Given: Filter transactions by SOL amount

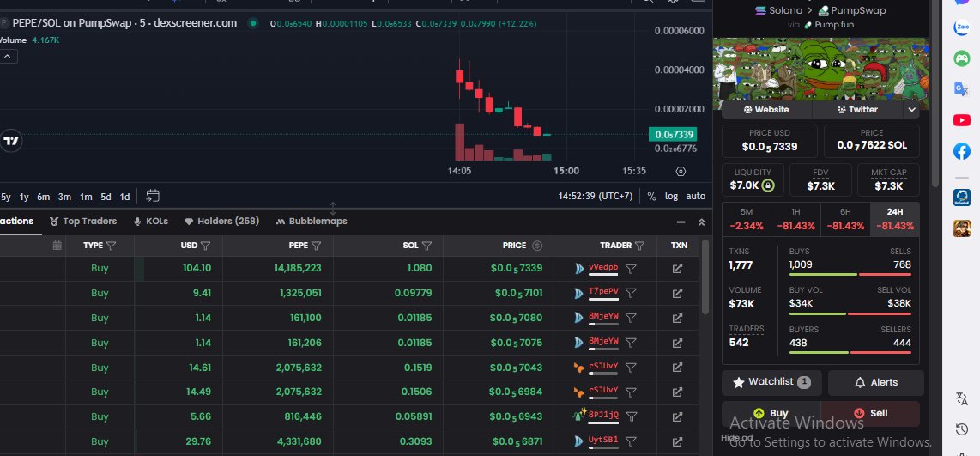Looking at the screenshot, I should click(426, 246).
